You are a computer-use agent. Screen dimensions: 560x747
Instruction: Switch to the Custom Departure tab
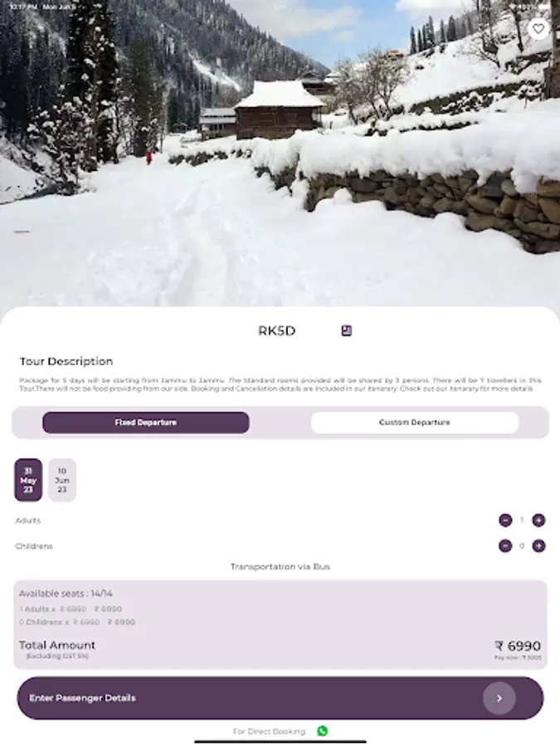point(415,422)
